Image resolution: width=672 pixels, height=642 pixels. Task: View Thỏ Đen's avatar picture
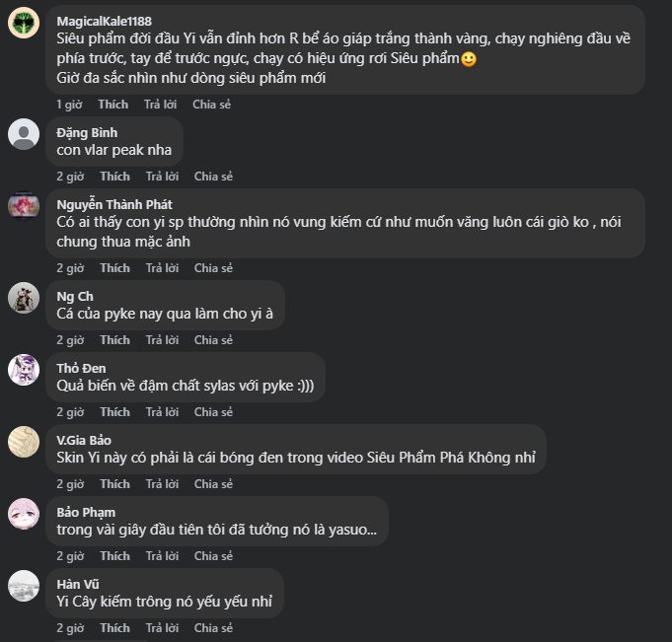[x=24, y=370]
